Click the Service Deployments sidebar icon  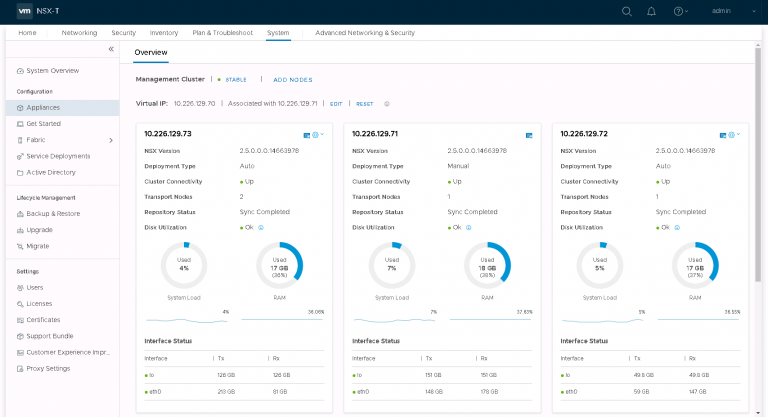20,156
